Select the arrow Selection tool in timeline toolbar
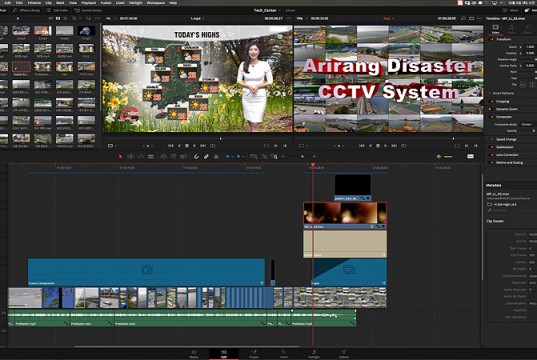Screen dimensions: 537x360 (120, 157)
